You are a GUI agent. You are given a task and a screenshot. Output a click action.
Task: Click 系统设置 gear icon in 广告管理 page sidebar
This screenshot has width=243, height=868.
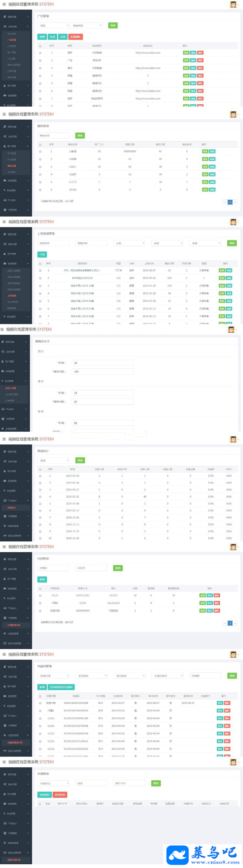pos(5,27)
